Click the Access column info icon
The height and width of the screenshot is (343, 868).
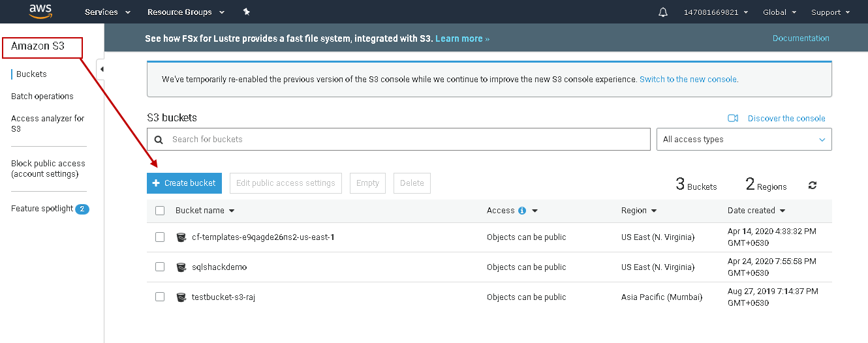(522, 211)
